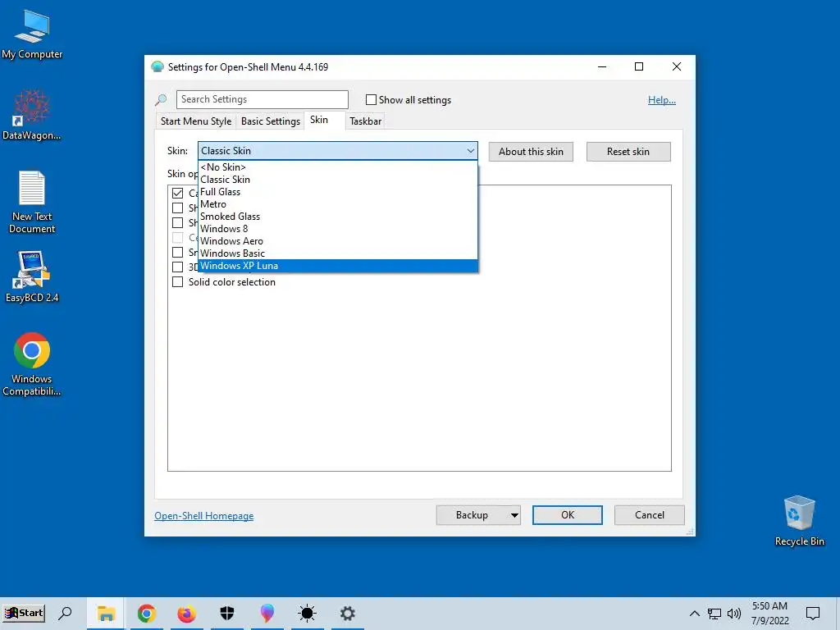This screenshot has width=840, height=630.
Task: Choose Classic Skin in the dropdown list
Action: (337, 180)
